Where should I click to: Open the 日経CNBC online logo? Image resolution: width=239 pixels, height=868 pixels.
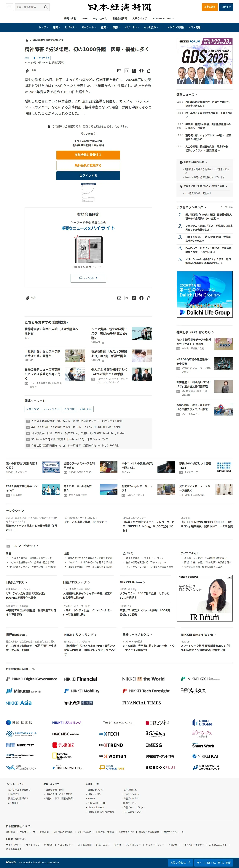66,734
